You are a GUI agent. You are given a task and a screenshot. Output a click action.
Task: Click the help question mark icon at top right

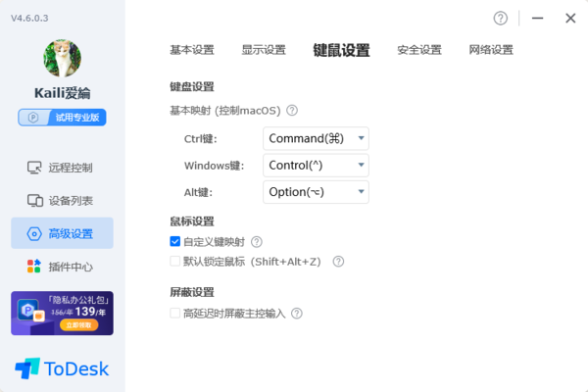pyautogui.click(x=500, y=18)
